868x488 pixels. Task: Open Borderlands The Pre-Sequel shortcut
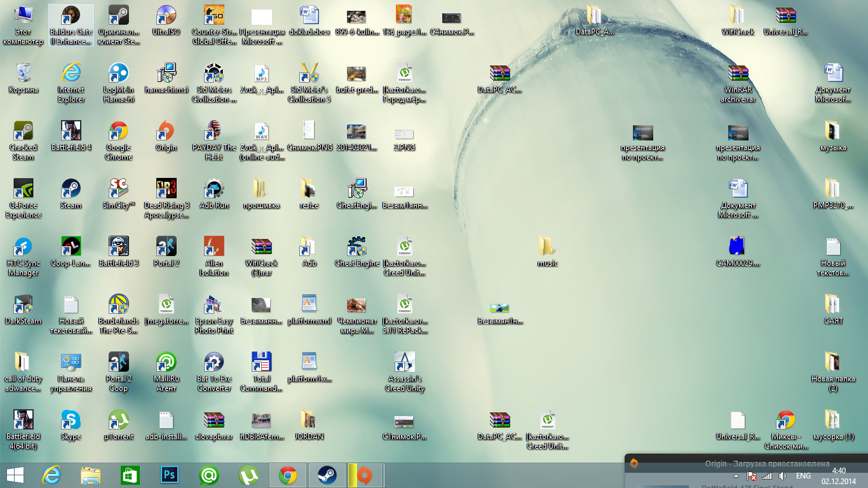[x=119, y=314]
